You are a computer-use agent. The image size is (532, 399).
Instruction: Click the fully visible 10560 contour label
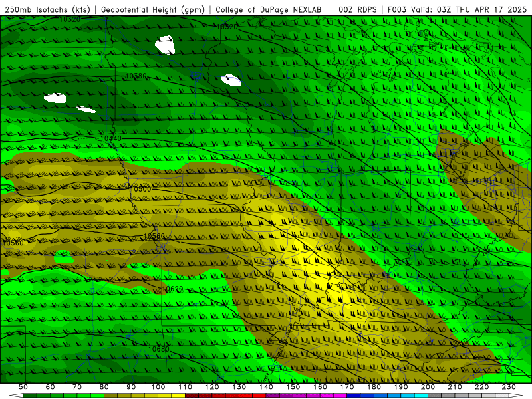click(154, 236)
